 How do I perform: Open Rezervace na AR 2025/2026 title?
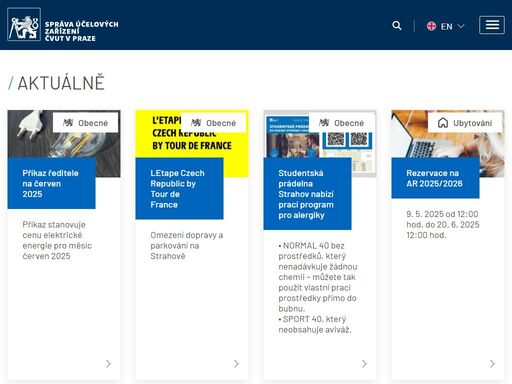[x=434, y=178]
